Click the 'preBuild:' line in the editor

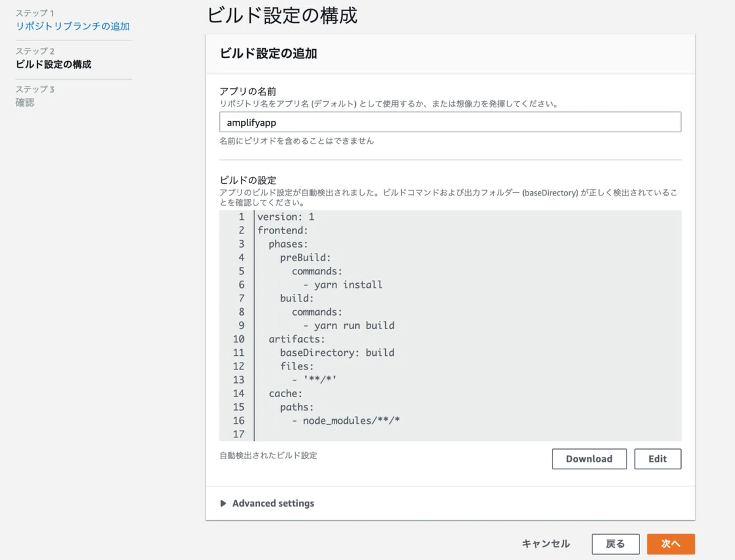click(x=306, y=257)
